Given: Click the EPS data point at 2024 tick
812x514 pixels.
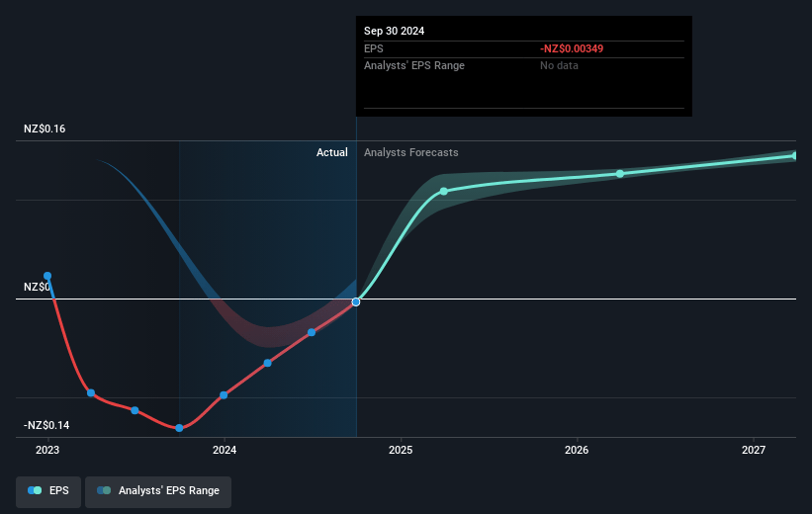Looking at the screenshot, I should coord(224,395).
